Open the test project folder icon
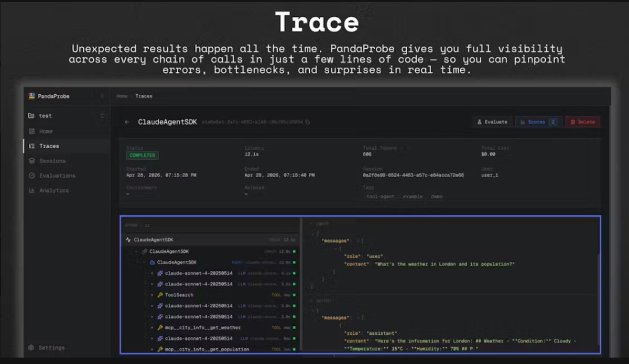 [x=31, y=116]
